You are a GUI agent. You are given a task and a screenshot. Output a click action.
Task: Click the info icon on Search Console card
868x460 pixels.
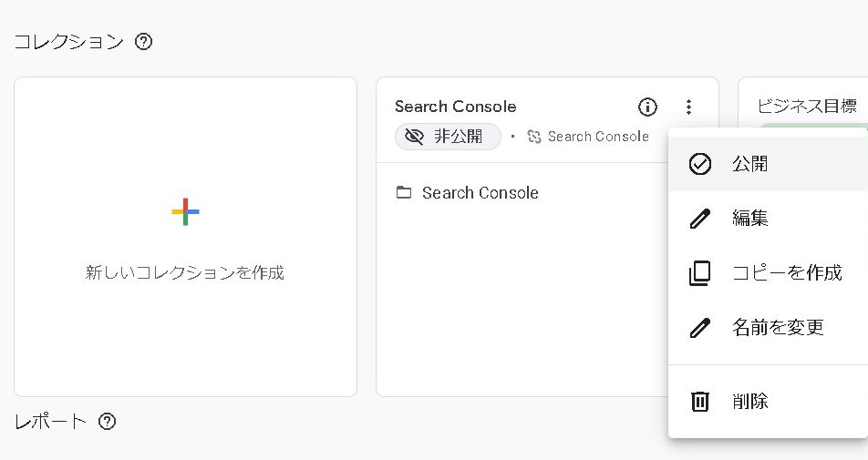pyautogui.click(x=647, y=107)
